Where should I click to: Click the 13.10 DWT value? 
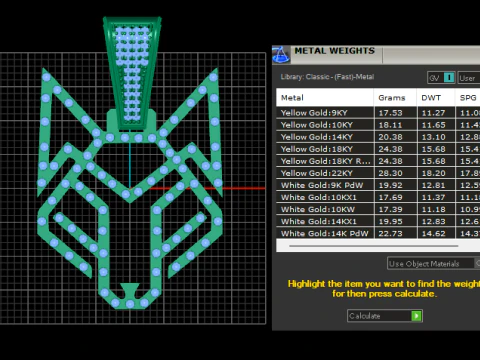(433, 137)
